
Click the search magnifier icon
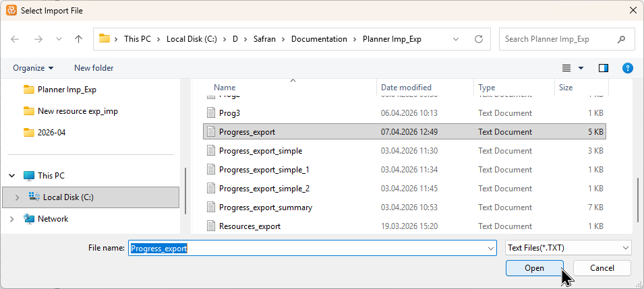[x=621, y=39]
